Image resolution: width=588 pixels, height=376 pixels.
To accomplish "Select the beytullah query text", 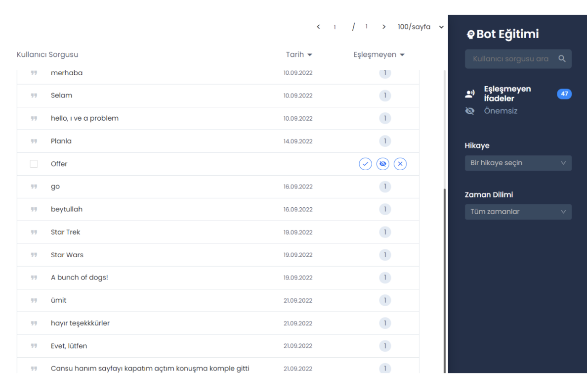I will click(67, 209).
